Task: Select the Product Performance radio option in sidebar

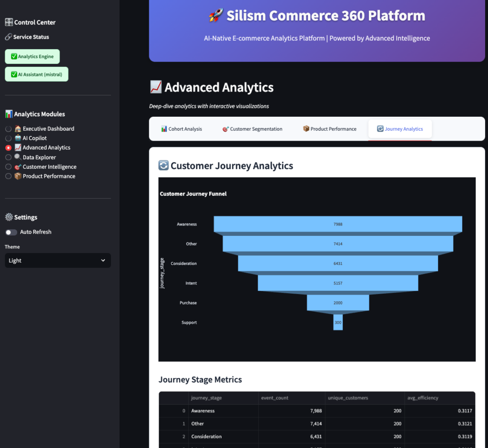Action: point(8,176)
